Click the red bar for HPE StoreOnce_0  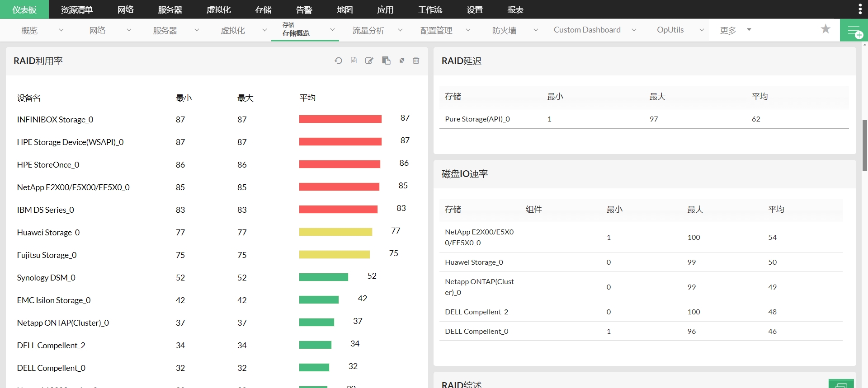click(x=339, y=164)
